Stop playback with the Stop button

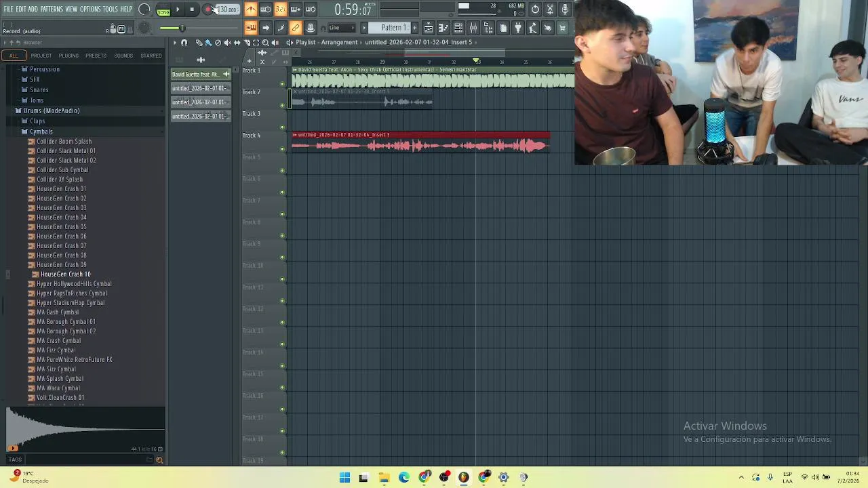coord(192,9)
